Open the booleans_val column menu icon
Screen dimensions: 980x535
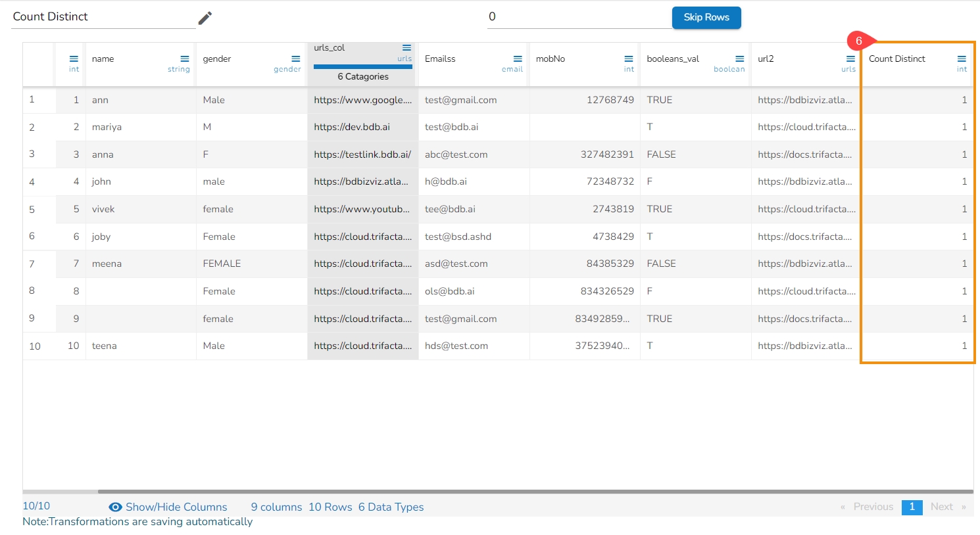[x=740, y=59]
